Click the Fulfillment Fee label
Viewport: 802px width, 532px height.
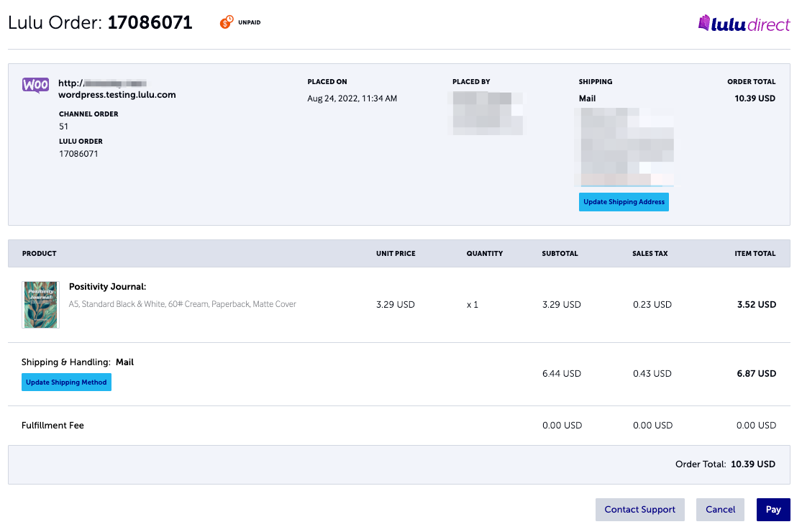(x=53, y=425)
